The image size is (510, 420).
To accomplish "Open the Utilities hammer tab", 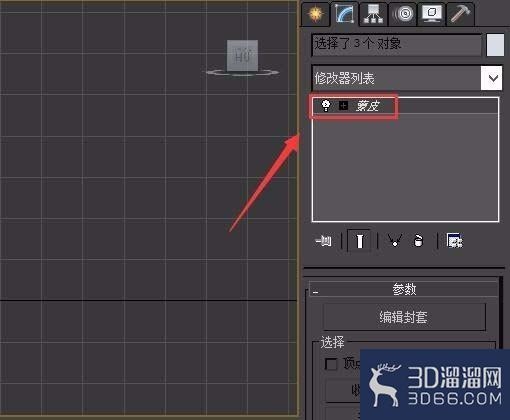I will click(x=460, y=14).
